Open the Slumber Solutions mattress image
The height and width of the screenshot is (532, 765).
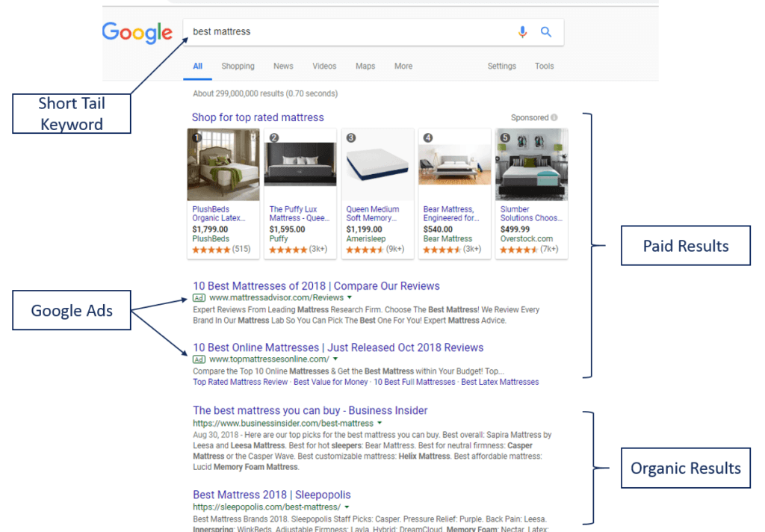pyautogui.click(x=532, y=164)
